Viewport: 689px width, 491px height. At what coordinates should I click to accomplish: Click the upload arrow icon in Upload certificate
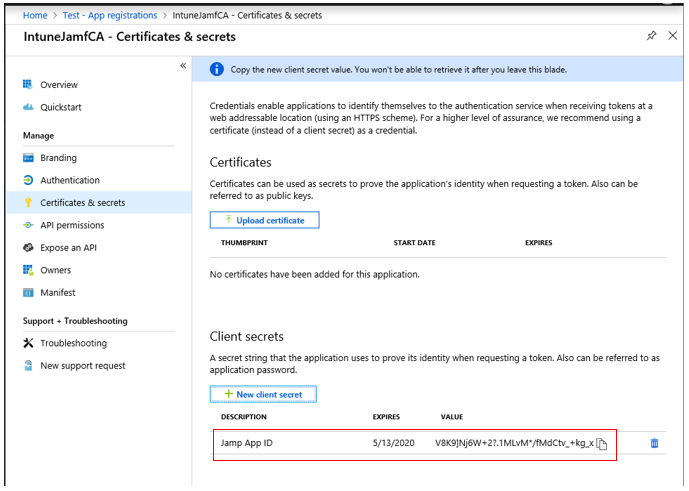[x=228, y=219]
